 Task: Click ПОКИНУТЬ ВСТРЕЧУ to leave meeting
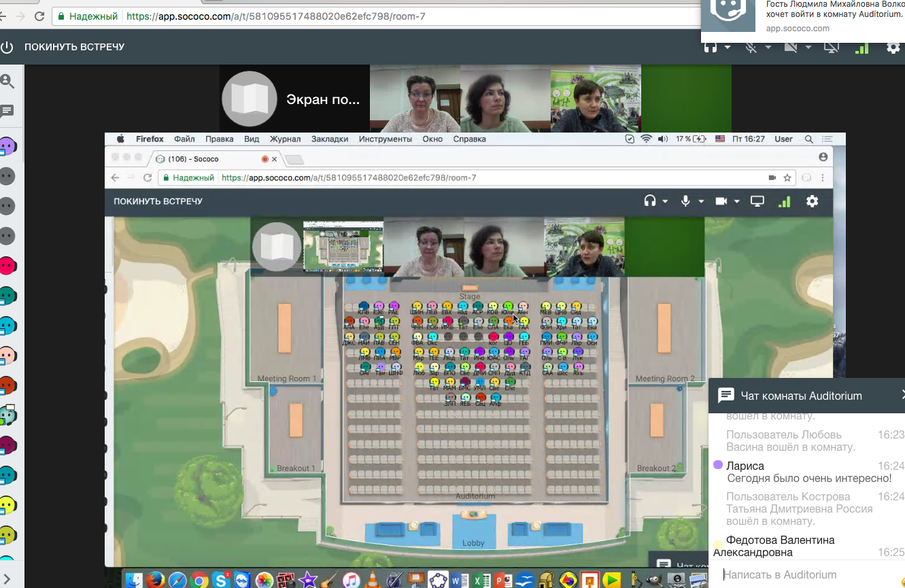75,47
